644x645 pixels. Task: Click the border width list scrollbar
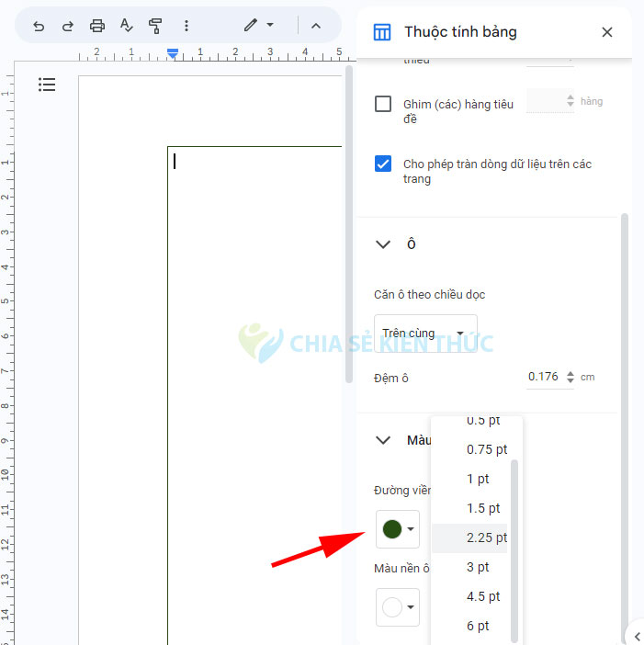pos(514,550)
